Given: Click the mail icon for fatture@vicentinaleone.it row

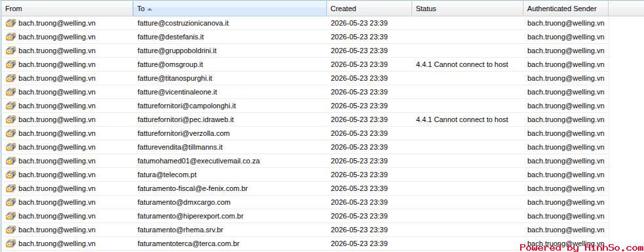Looking at the screenshot, I should (10, 92).
